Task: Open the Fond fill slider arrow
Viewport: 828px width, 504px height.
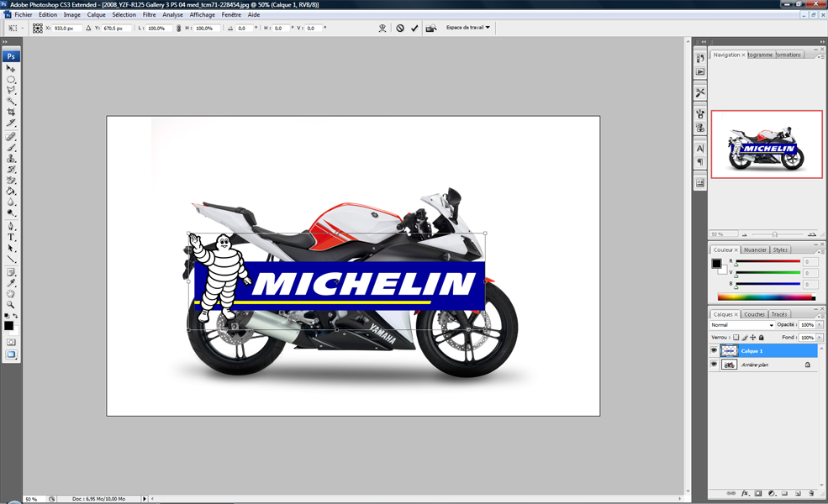Action: [x=820, y=337]
